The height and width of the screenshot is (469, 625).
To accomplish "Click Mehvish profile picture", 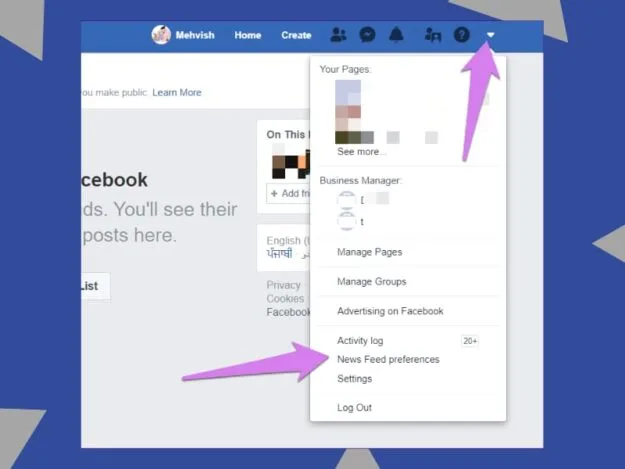I will coord(161,35).
